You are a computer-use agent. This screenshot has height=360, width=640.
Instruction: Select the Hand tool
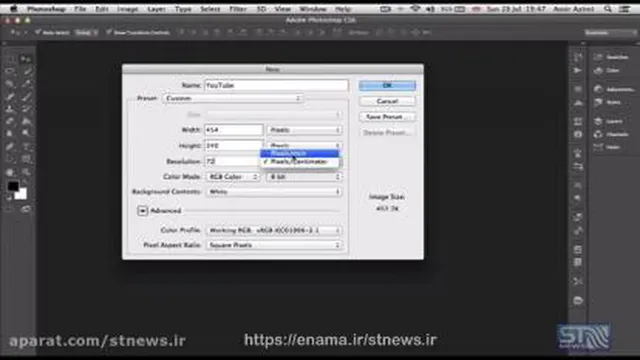click(10, 172)
